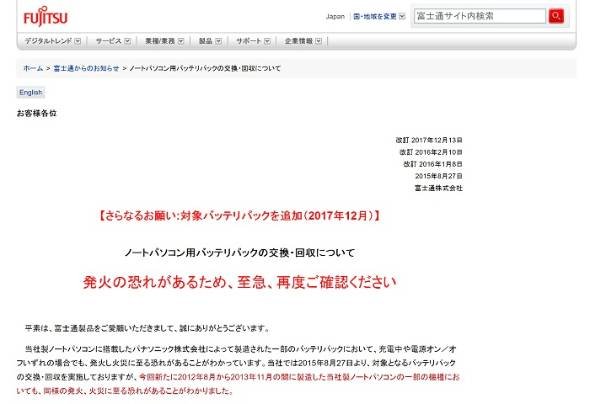Click the red text 今回新たに2012年8月から2013年11月
This screenshot has height=404, width=590.
pos(299,377)
